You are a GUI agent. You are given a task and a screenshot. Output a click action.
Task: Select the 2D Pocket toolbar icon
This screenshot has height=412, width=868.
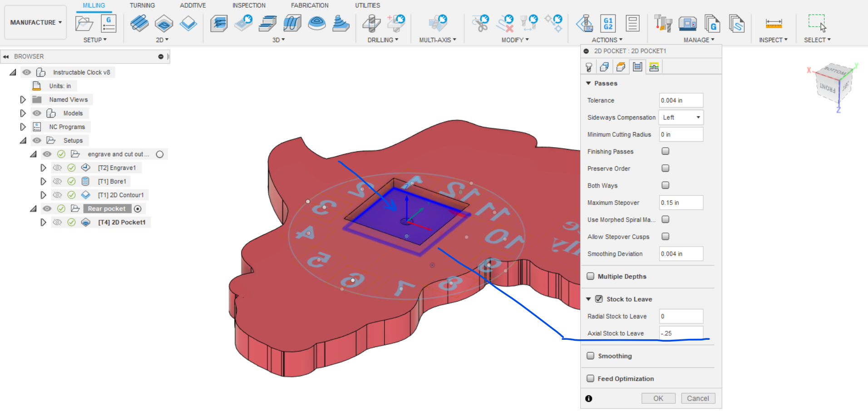coord(164,23)
